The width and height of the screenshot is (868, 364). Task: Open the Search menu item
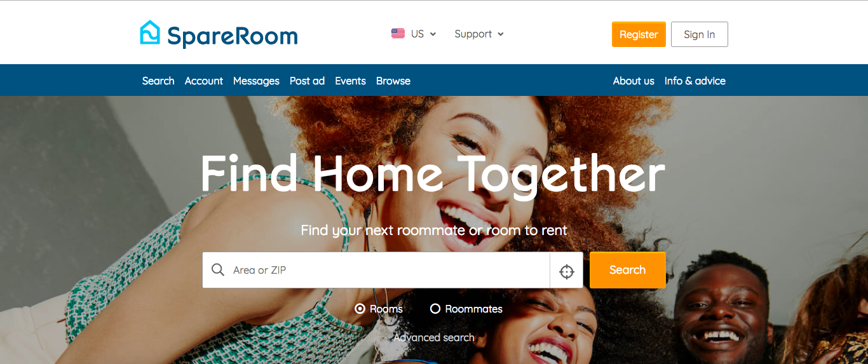[x=158, y=81]
